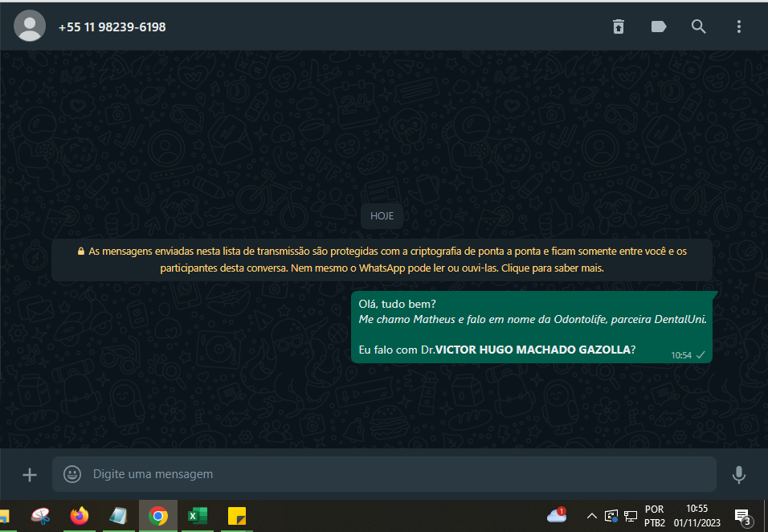Open the three-dot chat menu
768x532 pixels.
738,27
